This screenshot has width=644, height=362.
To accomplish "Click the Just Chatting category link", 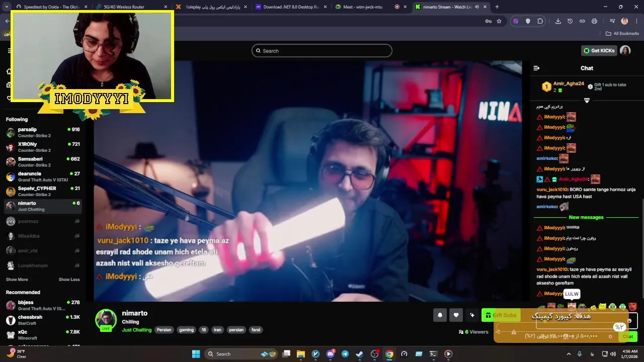I will [x=136, y=330].
